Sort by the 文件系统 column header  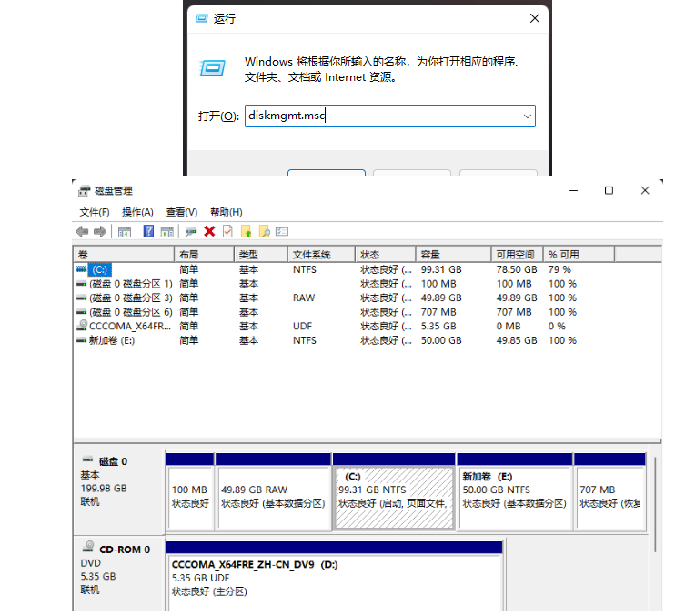(x=321, y=254)
